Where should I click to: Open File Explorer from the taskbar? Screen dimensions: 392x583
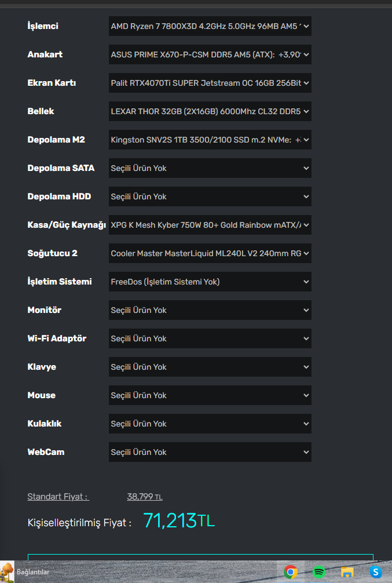tap(347, 572)
